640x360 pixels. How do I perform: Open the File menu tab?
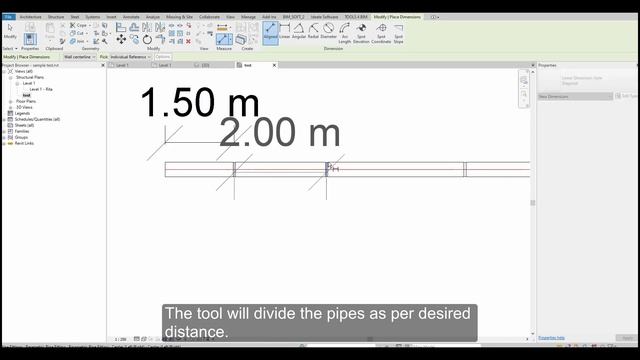(x=9, y=17)
